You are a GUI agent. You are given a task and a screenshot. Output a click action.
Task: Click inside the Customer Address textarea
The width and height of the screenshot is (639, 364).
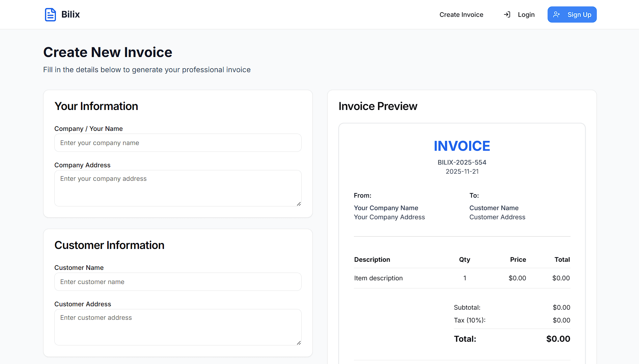tap(178, 327)
